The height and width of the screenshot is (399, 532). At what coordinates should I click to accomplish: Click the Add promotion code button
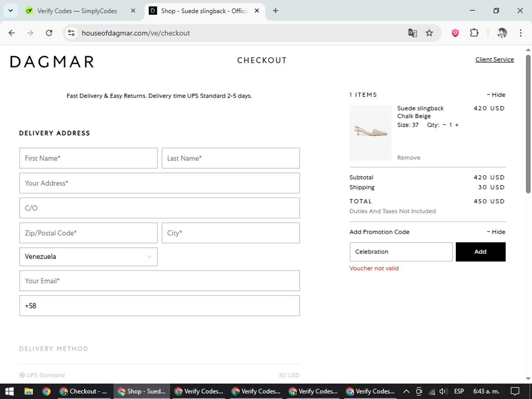tap(481, 252)
